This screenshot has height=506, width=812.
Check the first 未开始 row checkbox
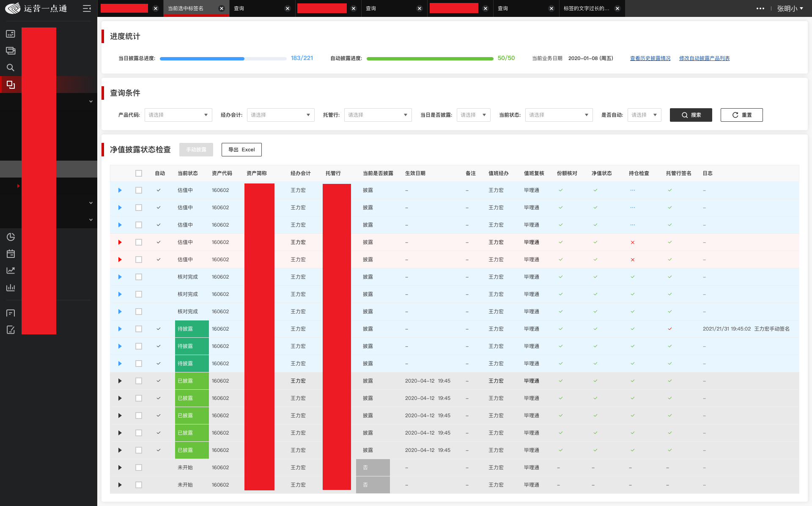tap(139, 468)
